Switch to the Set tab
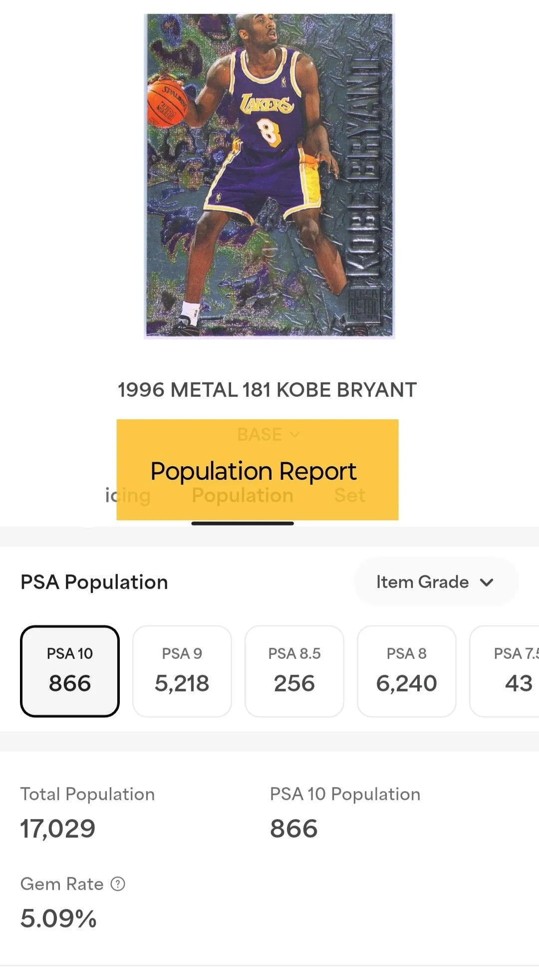The image size is (539, 980). coord(350,495)
